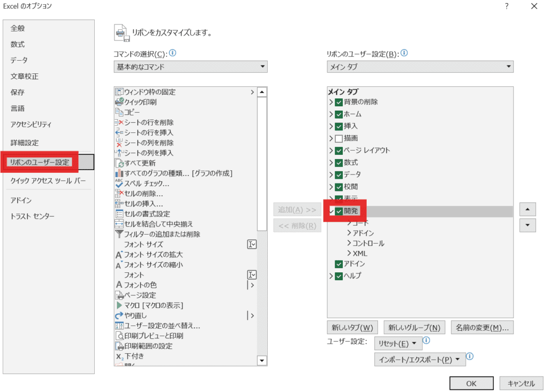This screenshot has height=392, width=545.
Task: Select the フォントの色 icon
Action: (119, 285)
